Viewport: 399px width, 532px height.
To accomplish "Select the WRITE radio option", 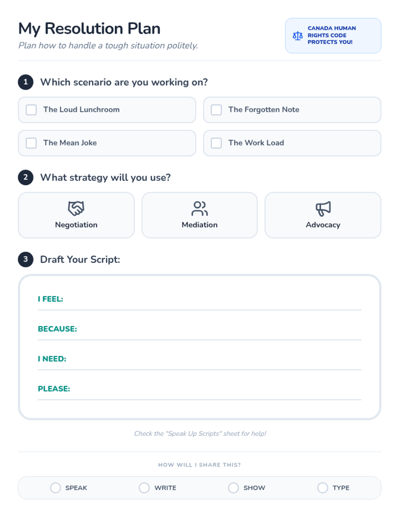I will [x=144, y=488].
